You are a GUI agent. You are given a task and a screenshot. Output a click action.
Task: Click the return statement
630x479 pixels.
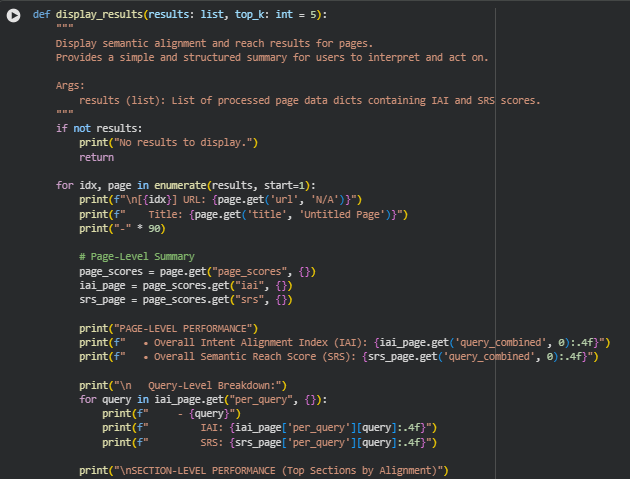point(96,157)
